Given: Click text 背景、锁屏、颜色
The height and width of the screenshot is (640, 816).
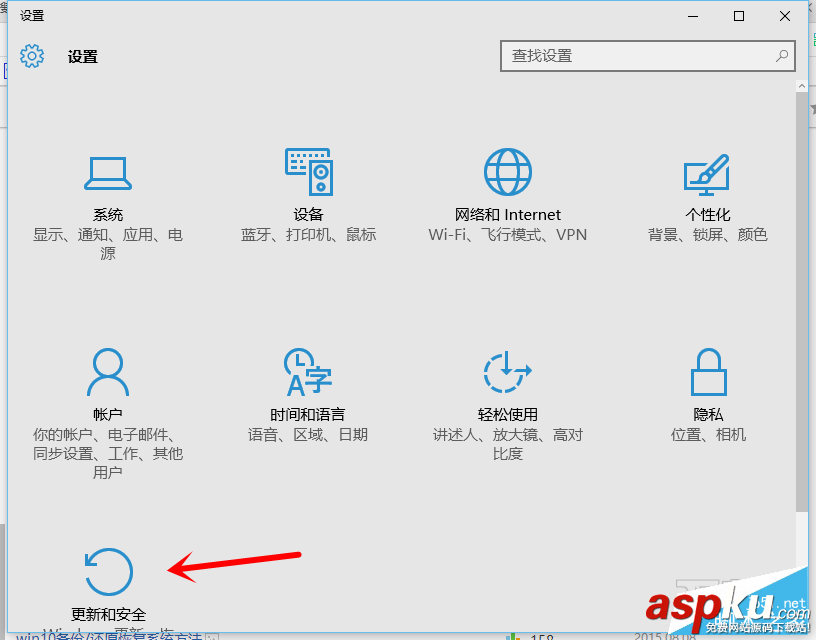Looking at the screenshot, I should 708,235.
